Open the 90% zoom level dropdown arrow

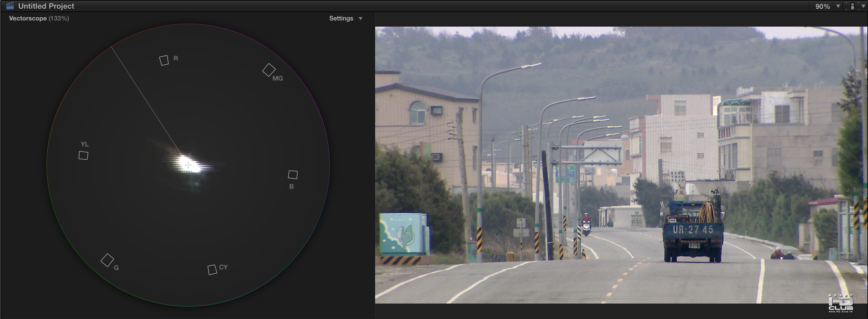coord(838,6)
